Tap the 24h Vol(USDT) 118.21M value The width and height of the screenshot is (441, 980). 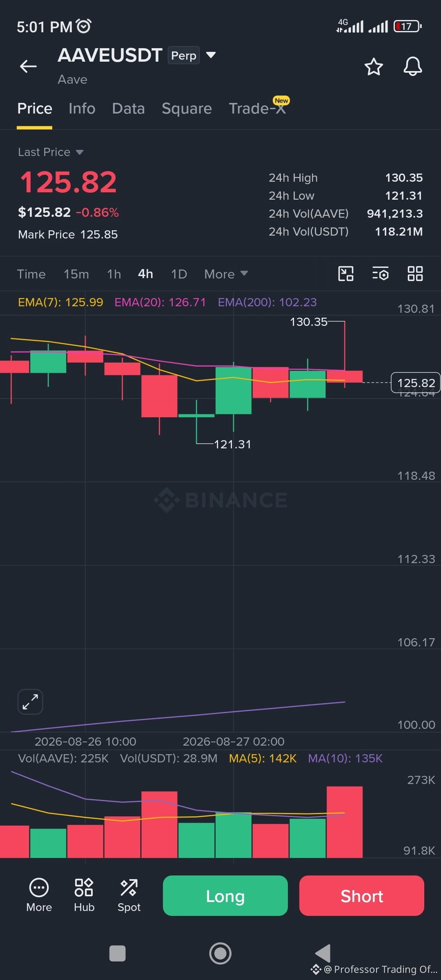(399, 232)
